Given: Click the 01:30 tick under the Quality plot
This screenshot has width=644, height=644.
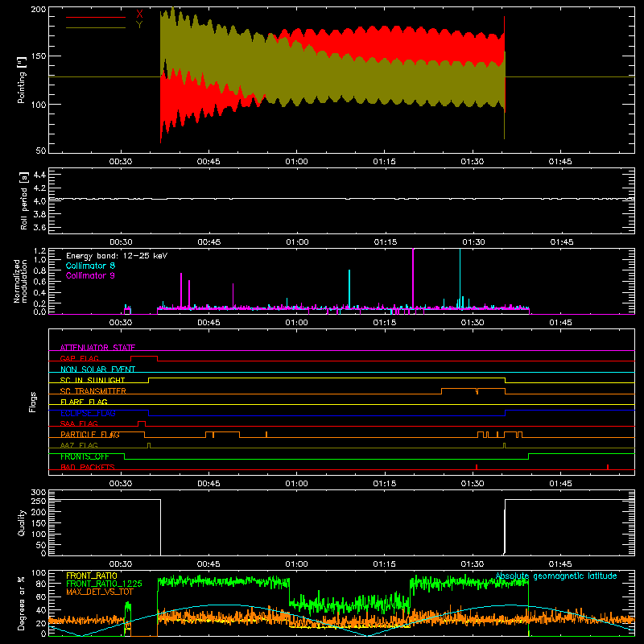Looking at the screenshot, I should coord(473,564).
